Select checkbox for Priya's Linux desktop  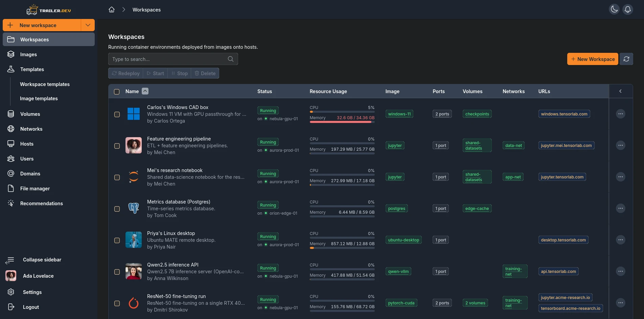click(117, 240)
